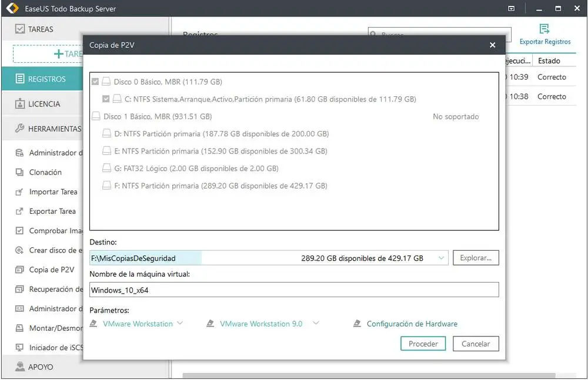The height and width of the screenshot is (380, 588).
Task: Toggle the C: NTFS partition checkbox
Action: pyautogui.click(x=106, y=99)
